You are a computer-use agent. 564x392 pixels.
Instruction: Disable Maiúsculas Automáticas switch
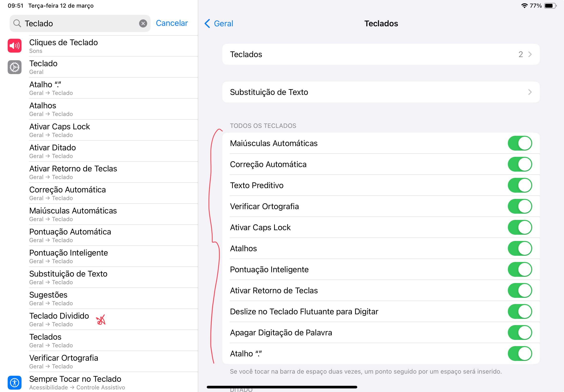coord(520,143)
